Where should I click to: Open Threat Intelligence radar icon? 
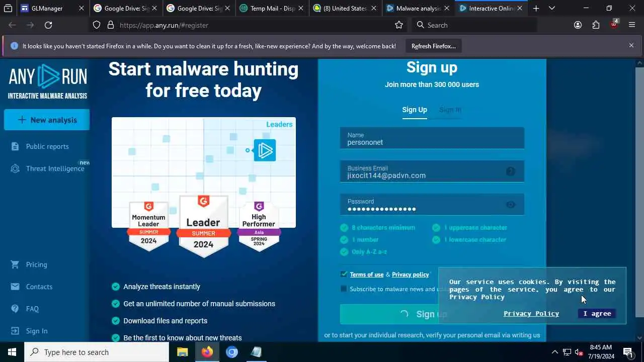click(16, 168)
